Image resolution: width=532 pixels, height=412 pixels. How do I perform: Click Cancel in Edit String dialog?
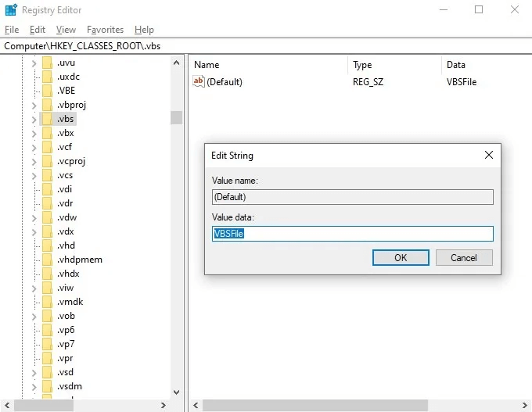pyautogui.click(x=464, y=258)
